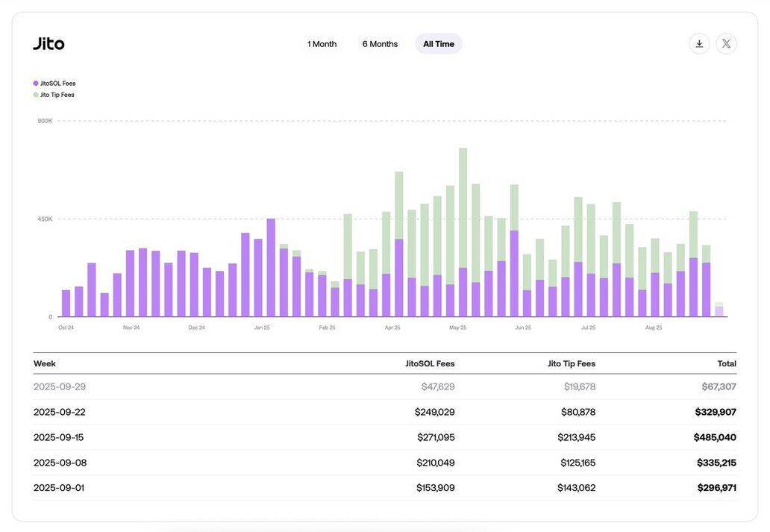
Task: Click the faded final bar in chart
Action: pyautogui.click(x=719, y=310)
